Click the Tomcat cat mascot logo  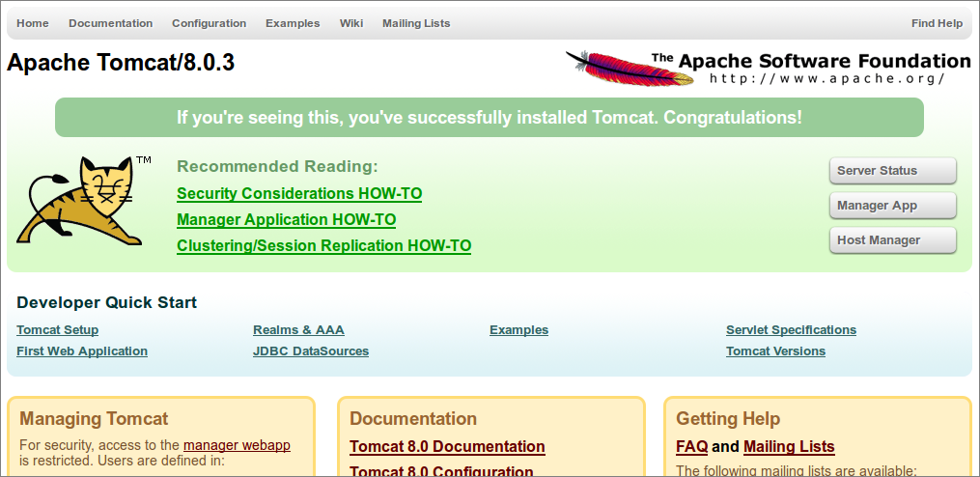pyautogui.click(x=84, y=200)
